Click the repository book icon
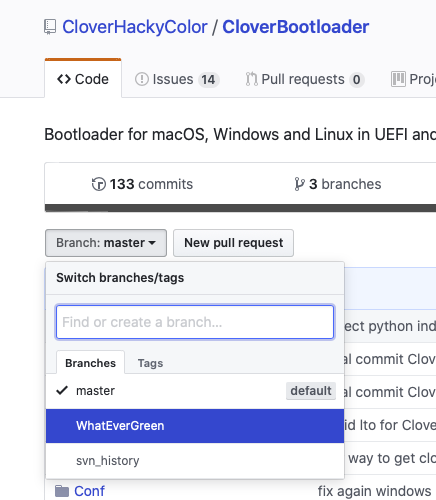 click(x=50, y=27)
